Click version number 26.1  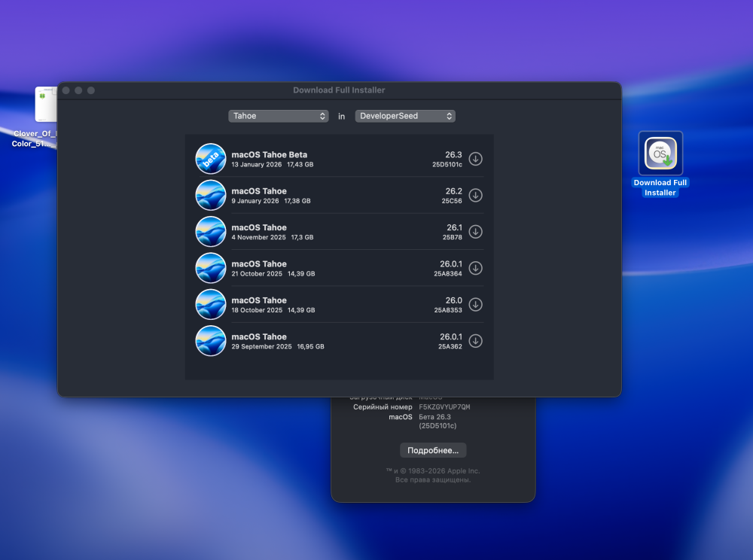454,227
